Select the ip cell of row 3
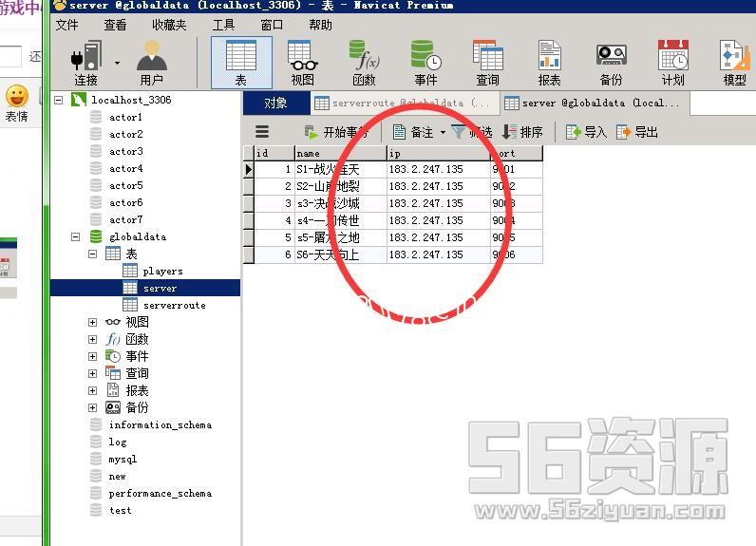 (x=437, y=203)
